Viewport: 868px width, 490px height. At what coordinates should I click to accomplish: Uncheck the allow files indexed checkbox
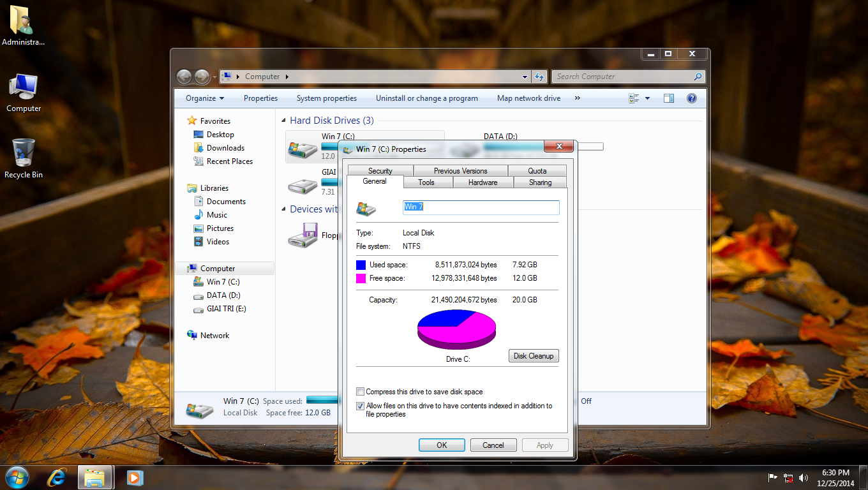[361, 406]
